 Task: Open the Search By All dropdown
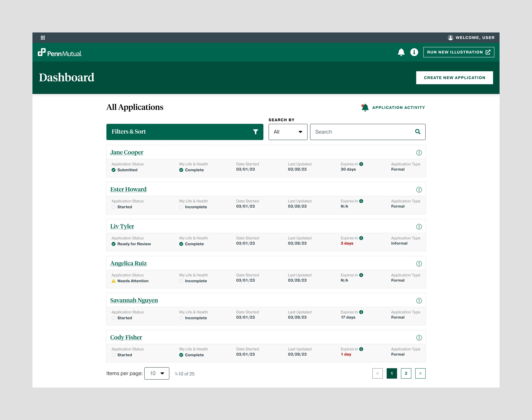point(288,132)
